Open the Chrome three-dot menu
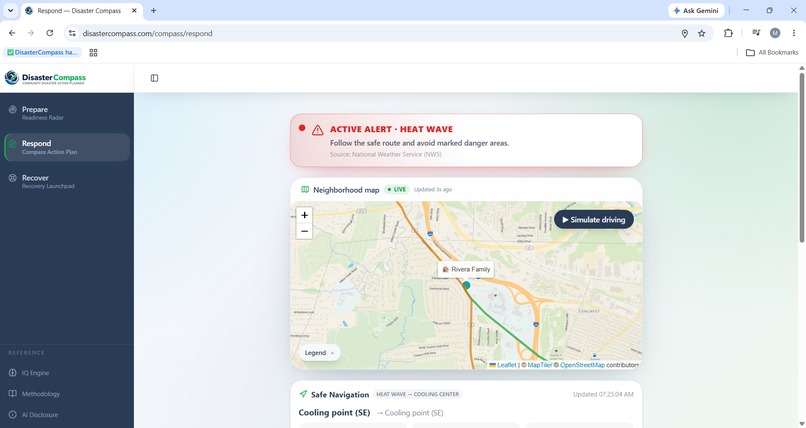Image resolution: width=806 pixels, height=428 pixels. coord(794,33)
